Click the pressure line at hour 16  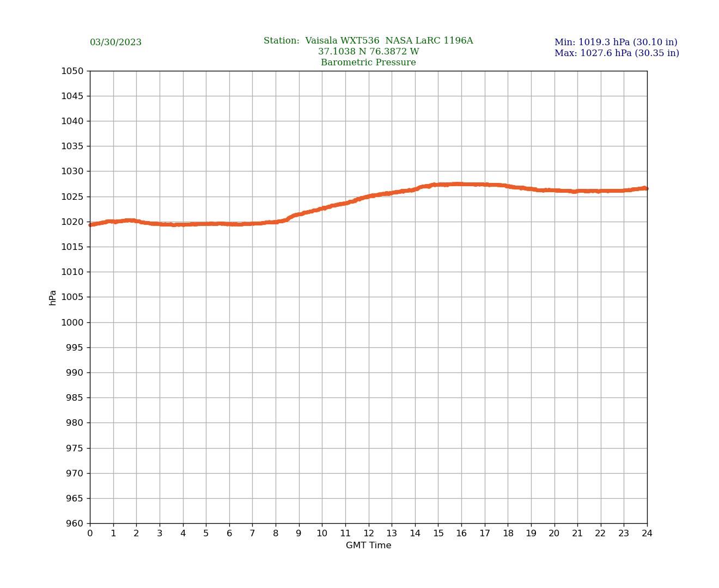tap(461, 184)
